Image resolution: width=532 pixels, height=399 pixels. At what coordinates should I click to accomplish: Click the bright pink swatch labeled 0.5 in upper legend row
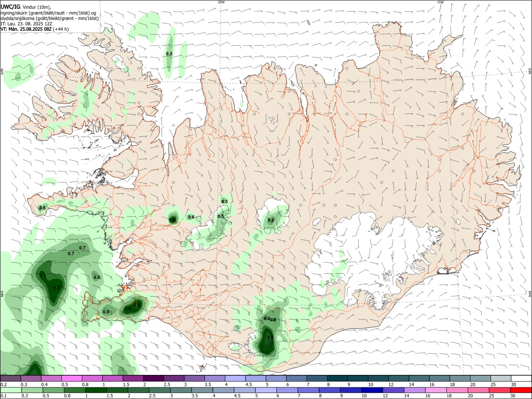point(71,378)
